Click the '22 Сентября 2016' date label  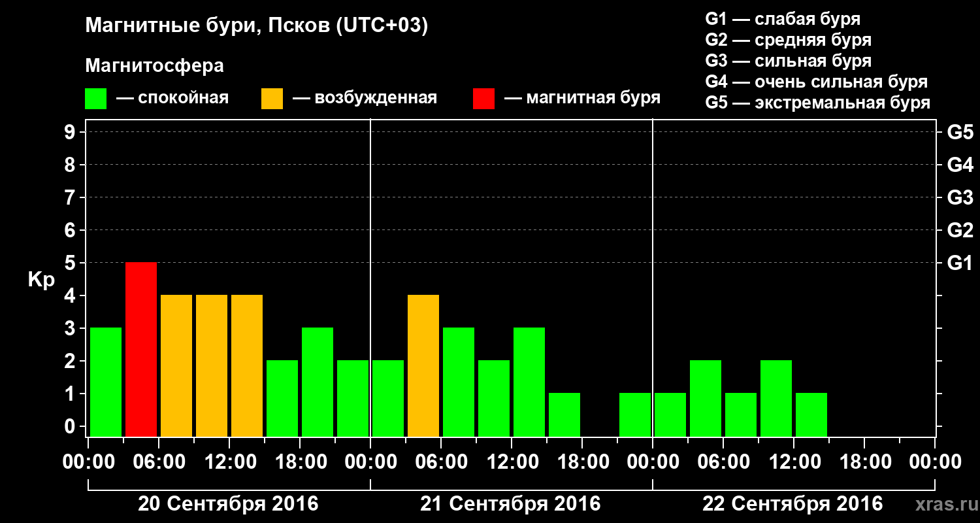pyautogui.click(x=792, y=504)
